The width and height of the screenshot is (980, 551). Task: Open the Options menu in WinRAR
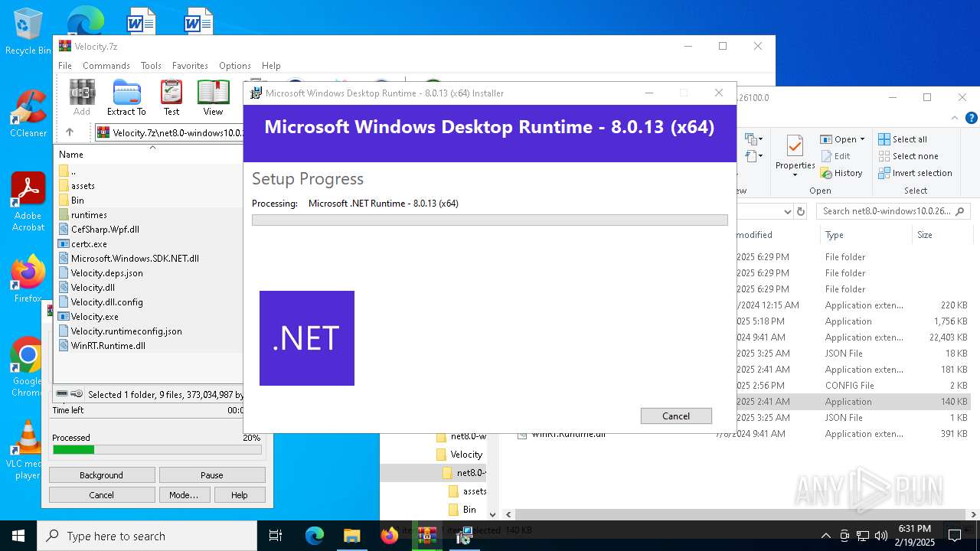235,66
